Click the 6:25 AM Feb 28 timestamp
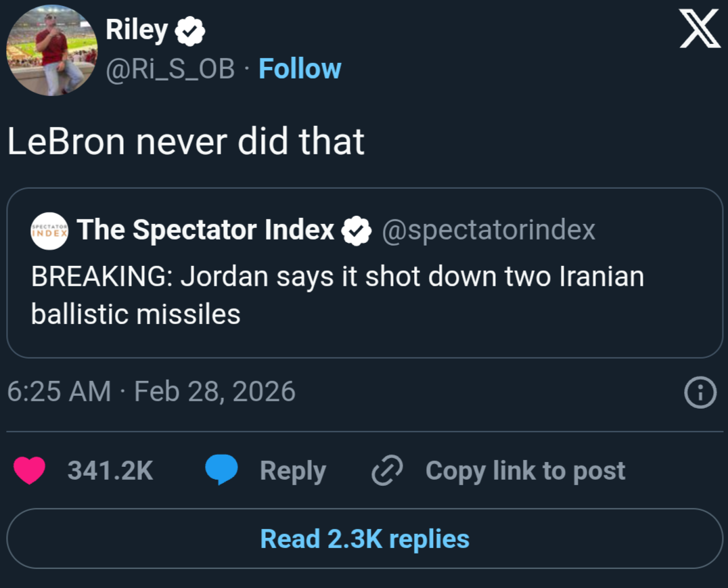 click(x=152, y=392)
